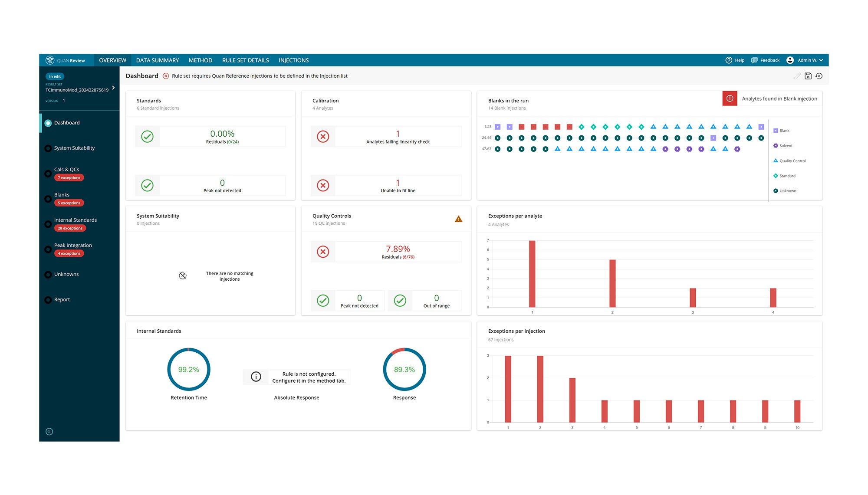Click the Retention Time 99.2% donut chart
Image resolution: width=868 pixels, height=495 pixels.
coord(188,369)
